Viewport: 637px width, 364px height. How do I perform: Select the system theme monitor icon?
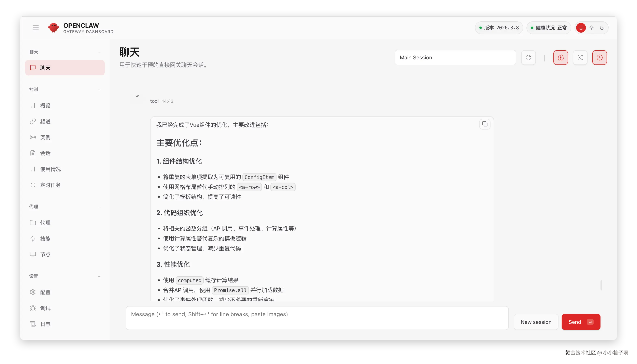(581, 28)
